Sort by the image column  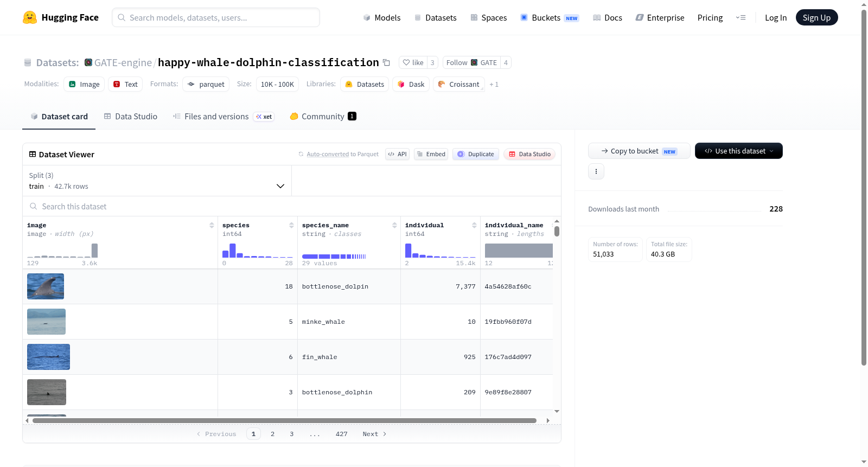point(212,225)
